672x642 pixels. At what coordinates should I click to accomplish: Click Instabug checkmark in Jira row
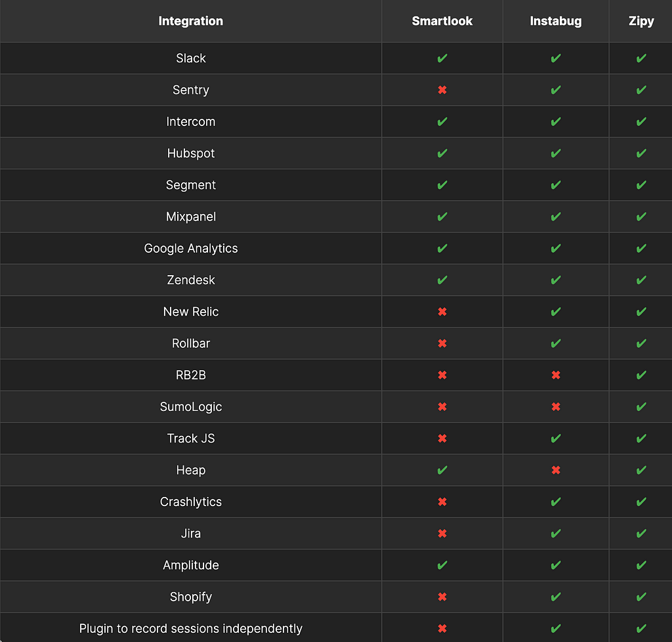[555, 534]
